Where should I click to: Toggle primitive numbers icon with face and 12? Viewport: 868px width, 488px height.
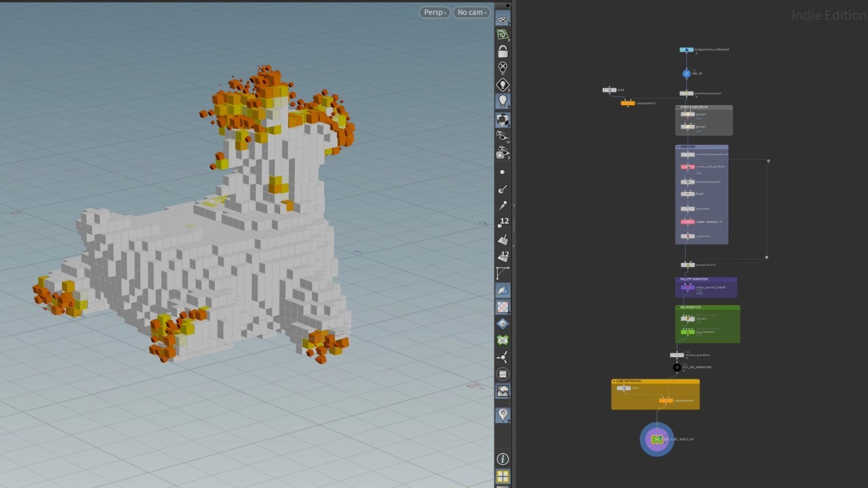502,256
